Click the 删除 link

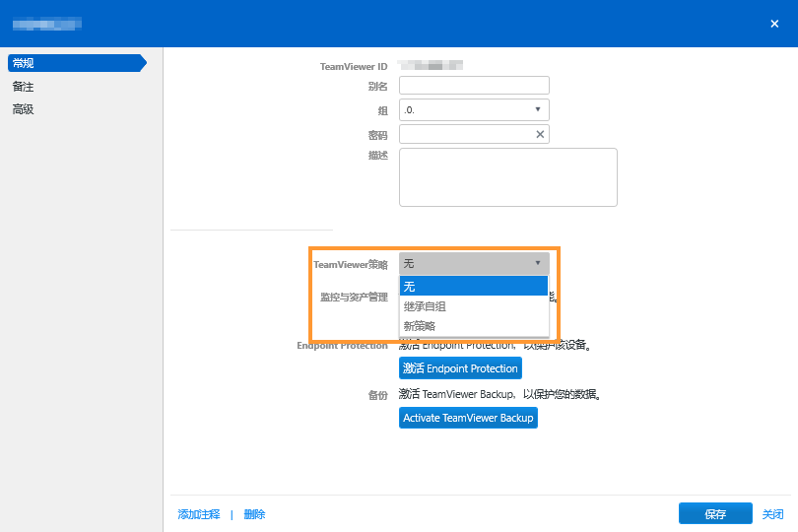click(254, 514)
